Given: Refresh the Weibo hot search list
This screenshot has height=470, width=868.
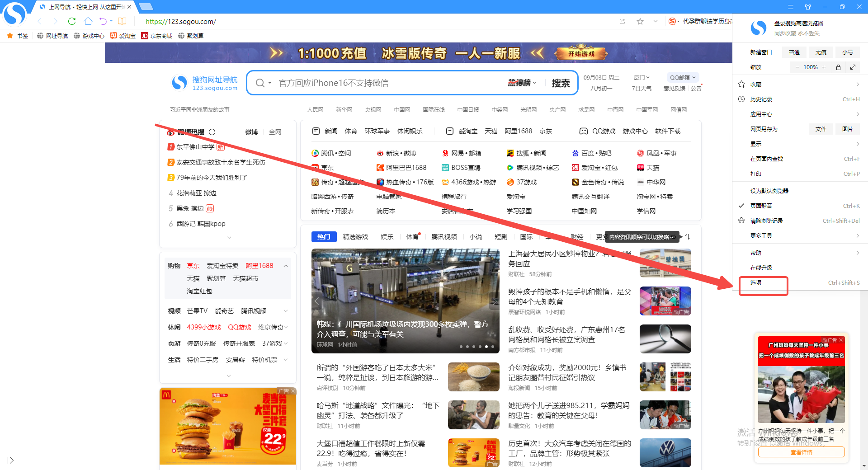Looking at the screenshot, I should coord(212,132).
